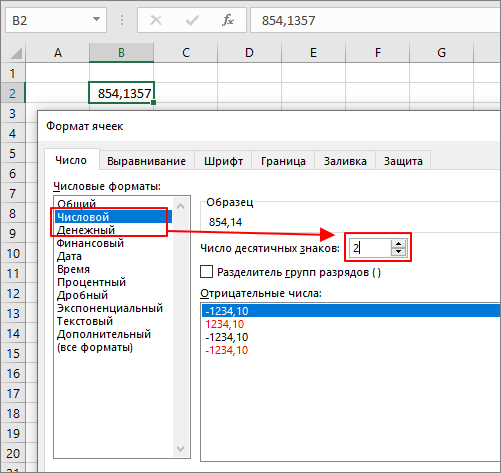Decrease decimal places with down spinner arrow
501x473 pixels.
click(398, 252)
